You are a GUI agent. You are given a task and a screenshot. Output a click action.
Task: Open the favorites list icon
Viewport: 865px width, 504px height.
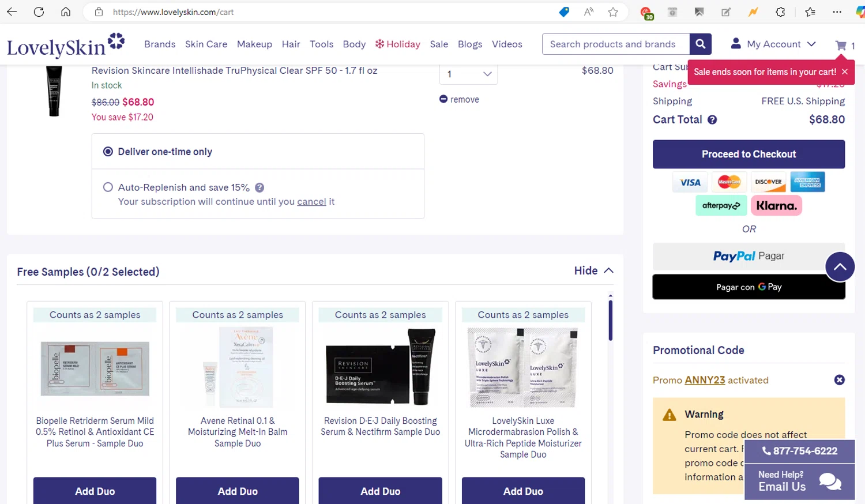pyautogui.click(x=810, y=12)
